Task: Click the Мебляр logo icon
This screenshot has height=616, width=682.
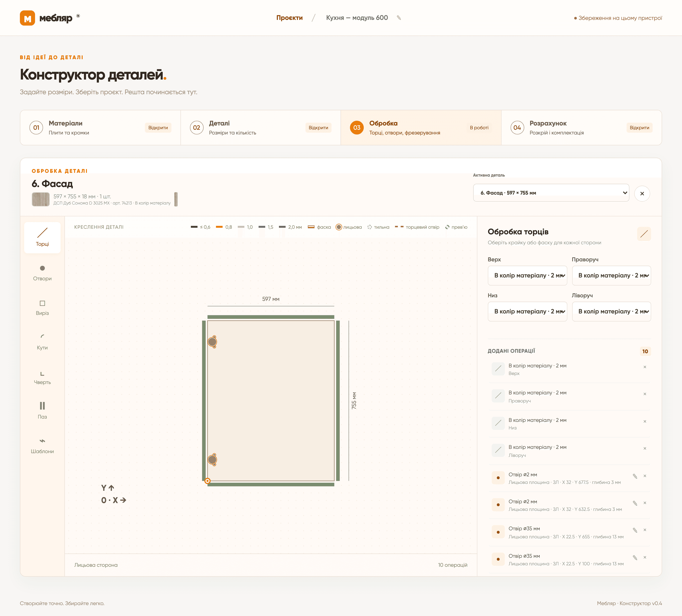Action: coord(27,18)
